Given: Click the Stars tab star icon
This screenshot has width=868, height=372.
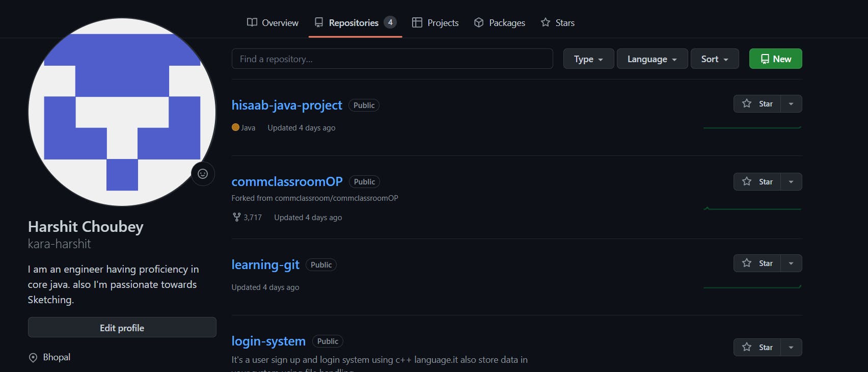Looking at the screenshot, I should 546,22.
